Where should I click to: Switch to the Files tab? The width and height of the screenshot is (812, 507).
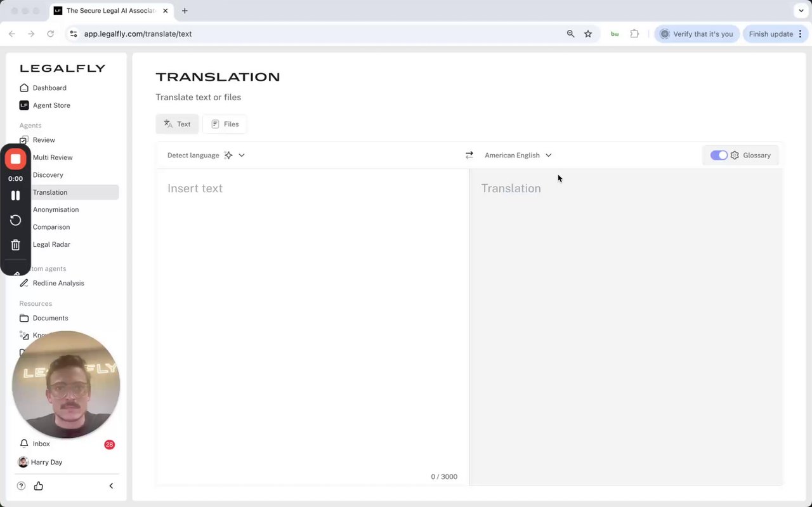[225, 124]
